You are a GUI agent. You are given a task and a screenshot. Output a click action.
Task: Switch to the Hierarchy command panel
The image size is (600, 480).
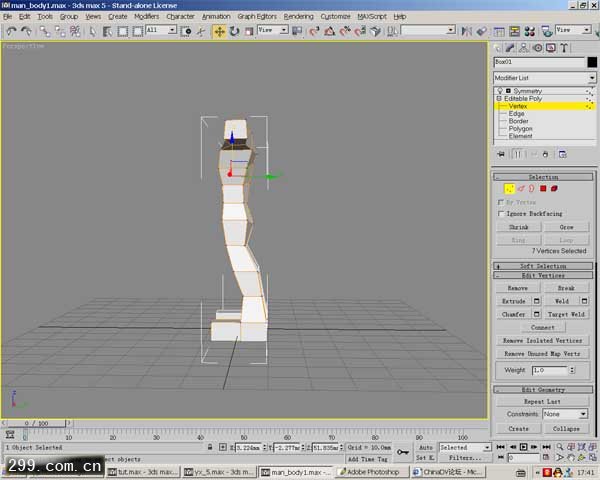[524, 48]
